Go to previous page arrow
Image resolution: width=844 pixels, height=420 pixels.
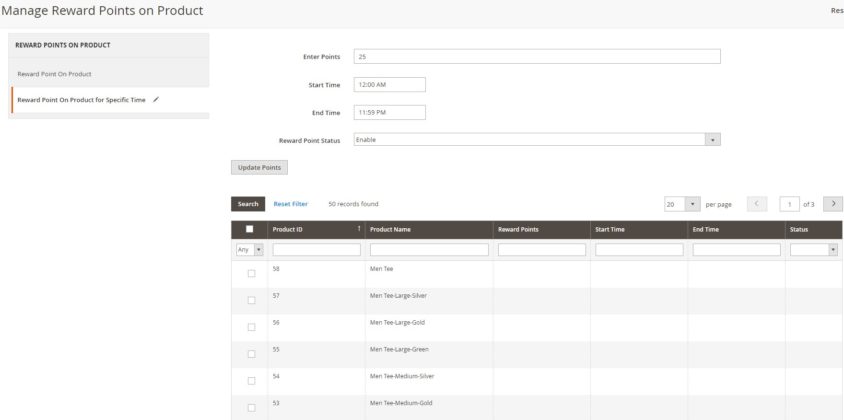757,204
